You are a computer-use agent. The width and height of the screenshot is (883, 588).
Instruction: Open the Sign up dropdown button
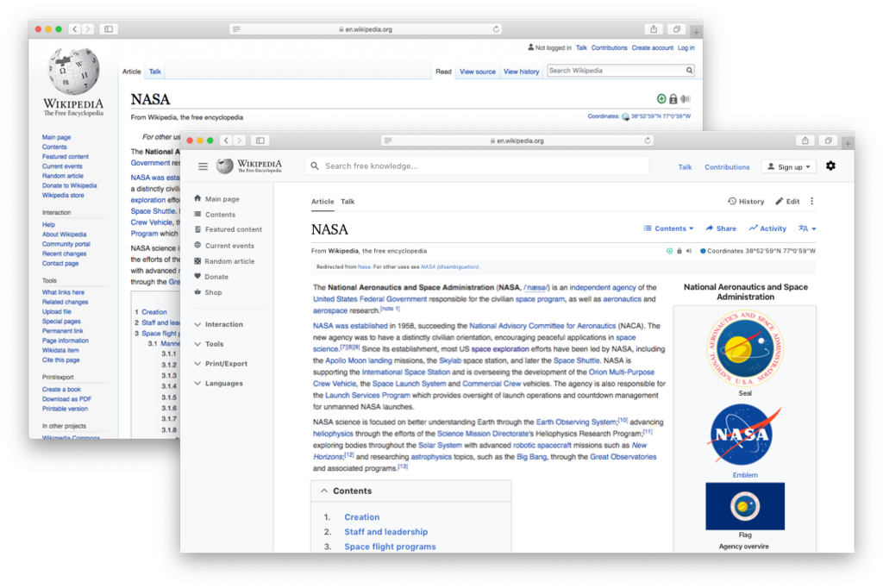[x=788, y=166]
